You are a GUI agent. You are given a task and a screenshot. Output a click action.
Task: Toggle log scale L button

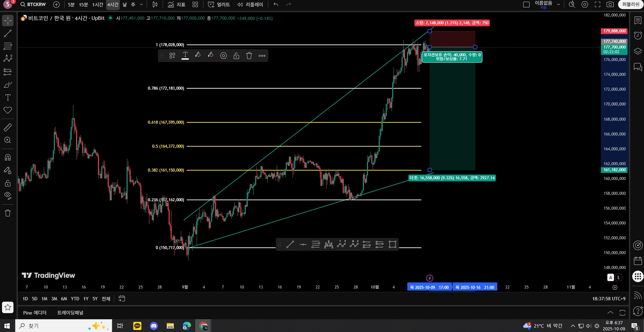(619, 277)
